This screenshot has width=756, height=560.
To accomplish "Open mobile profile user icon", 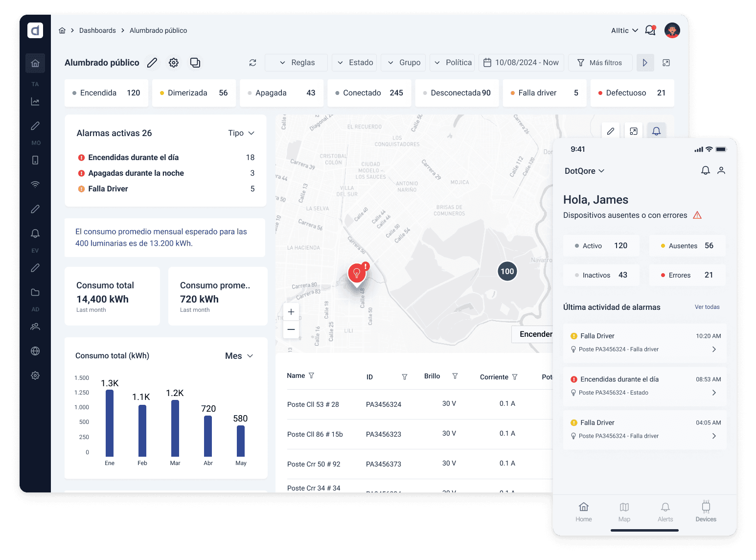I will 721,170.
